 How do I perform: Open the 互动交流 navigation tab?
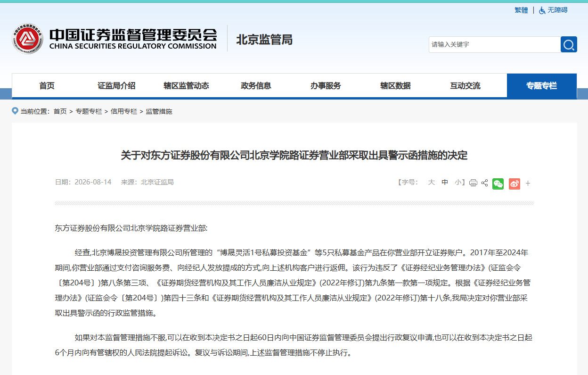465,86
